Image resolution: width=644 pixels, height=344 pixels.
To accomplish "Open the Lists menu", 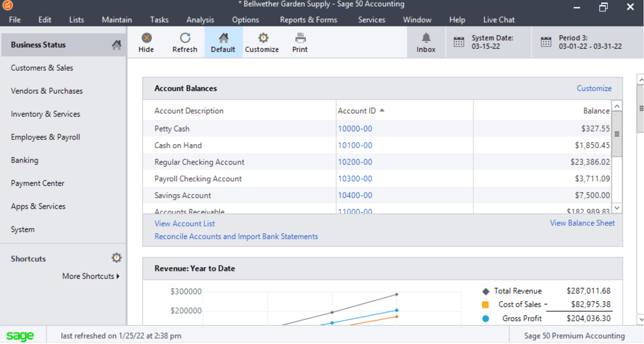I will 76,20.
